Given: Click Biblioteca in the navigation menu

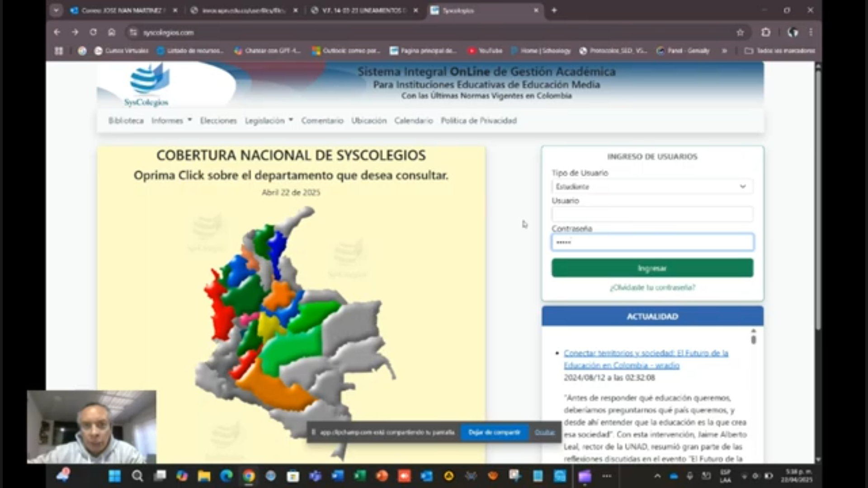Looking at the screenshot, I should coord(126,121).
